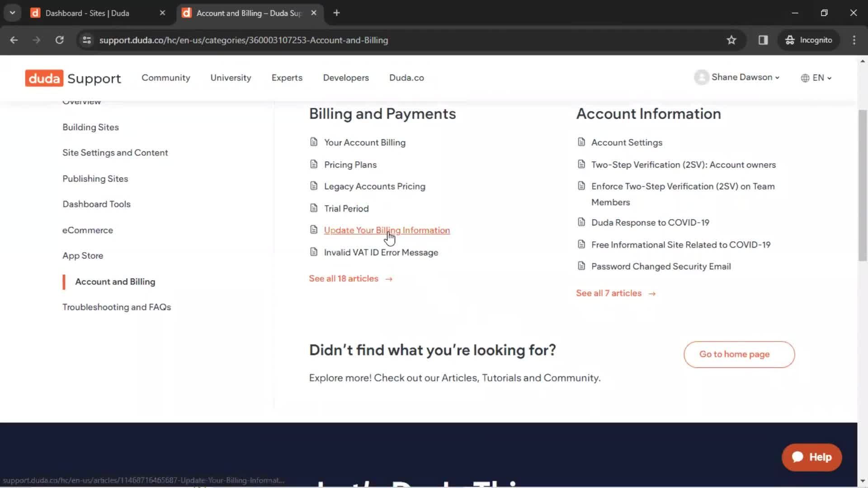868x488 pixels.
Task: Open the Your Account Billing article
Action: coord(364,142)
